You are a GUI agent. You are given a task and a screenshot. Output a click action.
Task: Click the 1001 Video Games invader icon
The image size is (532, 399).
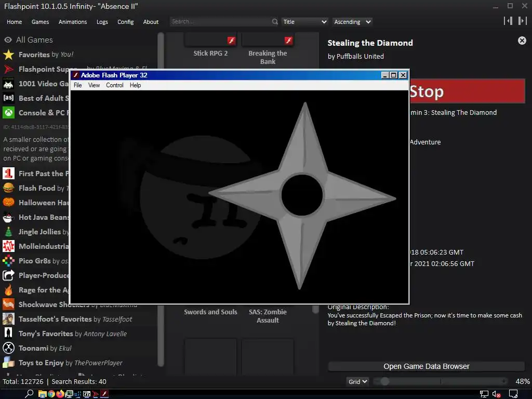(8, 84)
